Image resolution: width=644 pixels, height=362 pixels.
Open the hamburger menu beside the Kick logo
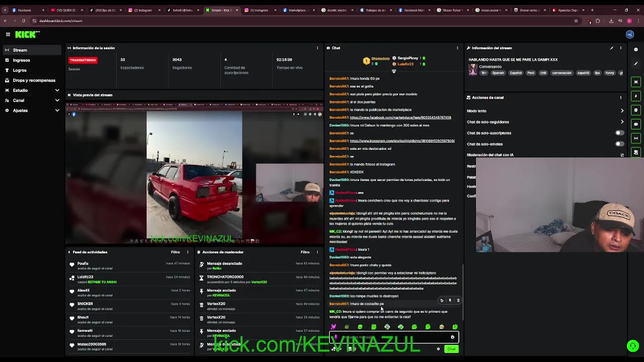[8, 34]
